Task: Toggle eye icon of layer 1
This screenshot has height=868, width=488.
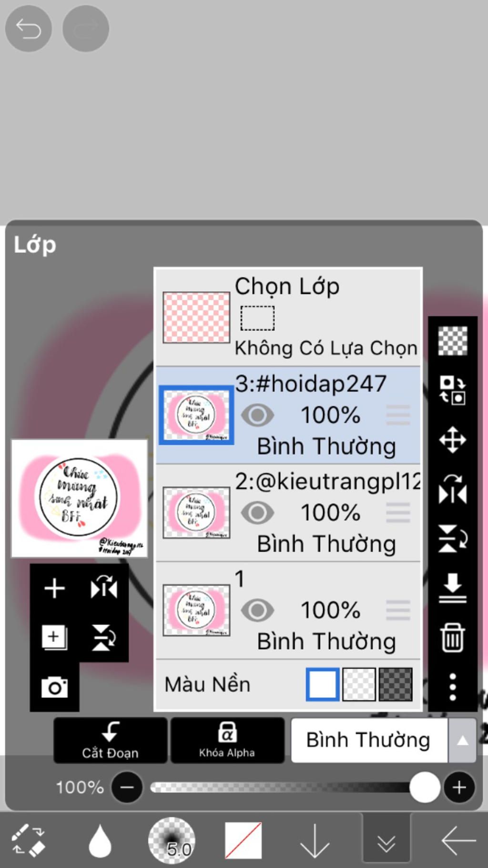Action: click(257, 610)
